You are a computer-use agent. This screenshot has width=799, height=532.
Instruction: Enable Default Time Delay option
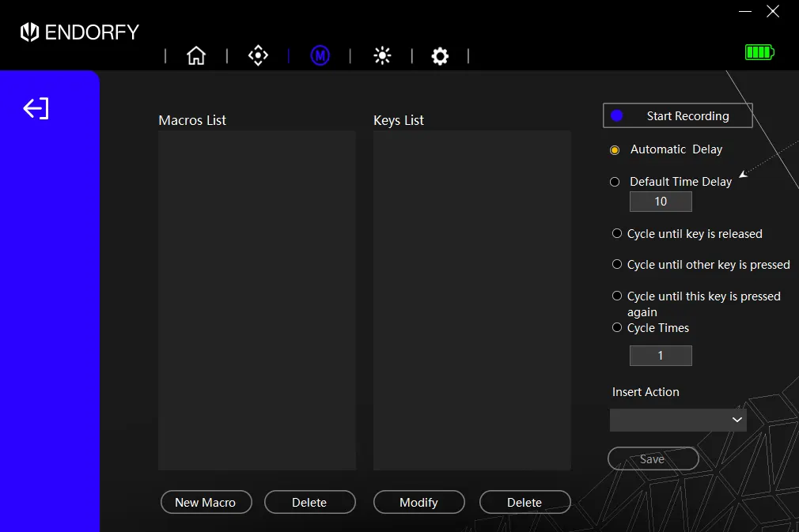click(615, 182)
